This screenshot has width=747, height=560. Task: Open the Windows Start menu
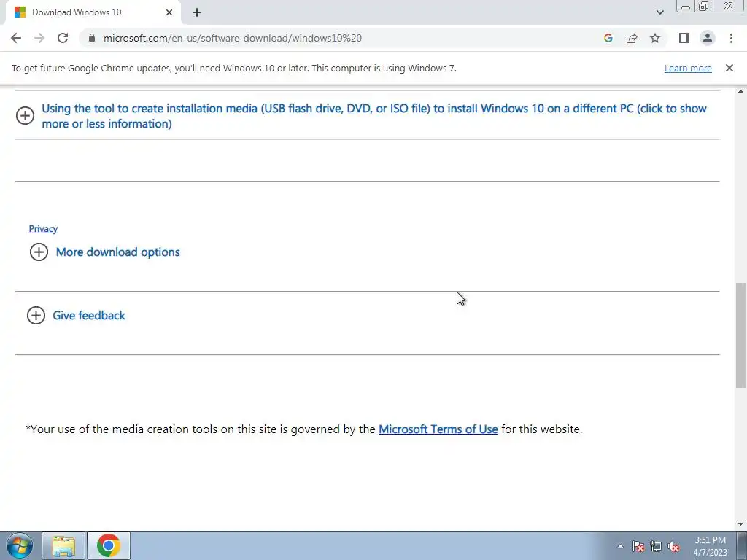point(20,545)
